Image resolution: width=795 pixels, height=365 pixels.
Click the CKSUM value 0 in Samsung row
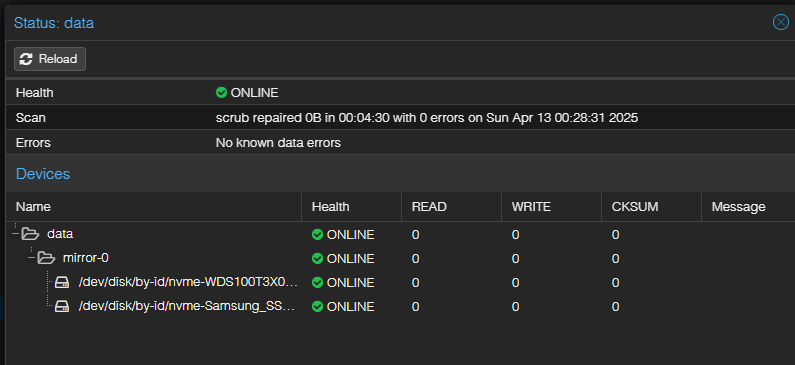coord(615,307)
